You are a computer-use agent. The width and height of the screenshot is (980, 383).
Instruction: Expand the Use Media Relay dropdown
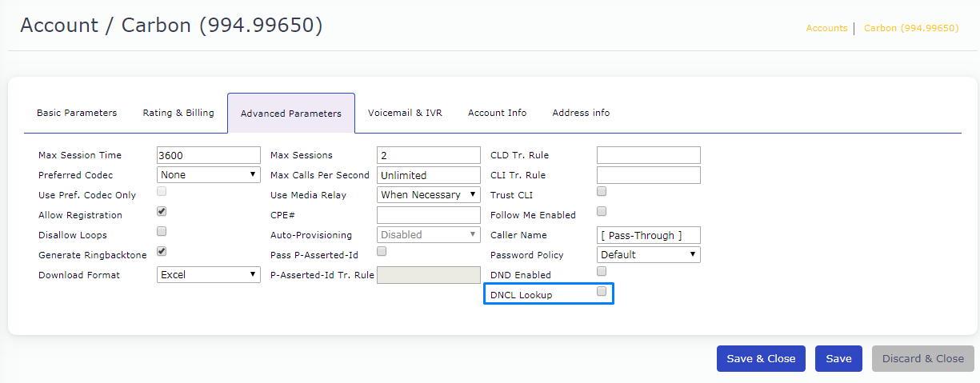pyautogui.click(x=429, y=195)
